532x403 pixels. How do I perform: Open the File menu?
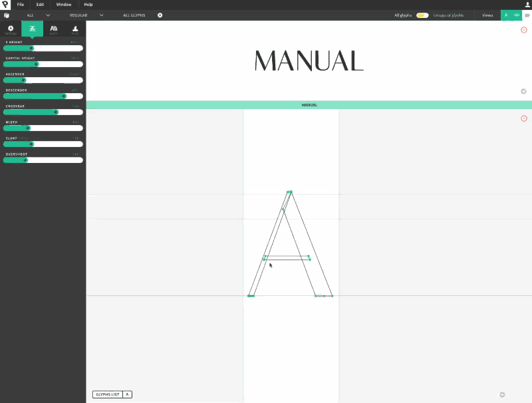point(21,5)
